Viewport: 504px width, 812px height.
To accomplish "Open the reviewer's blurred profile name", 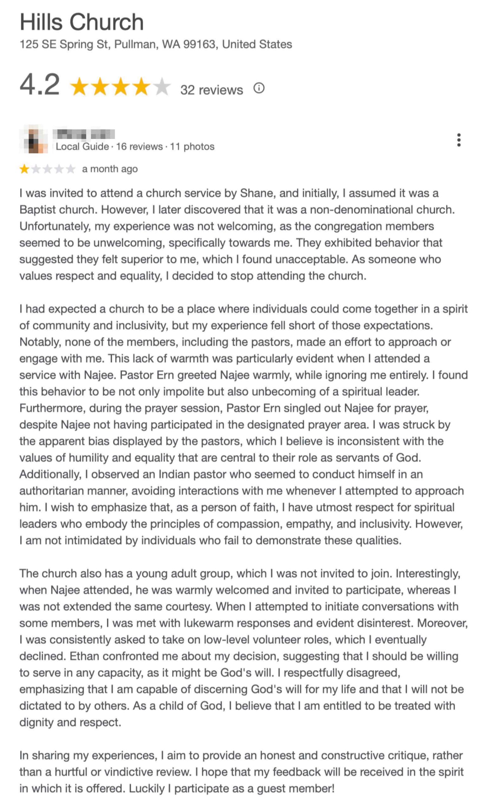I will point(85,134).
